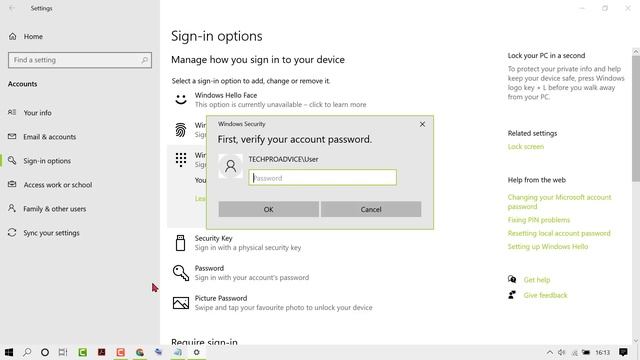Click the Find a setting search box
Viewport: 640px width, 360px height.
click(x=80, y=60)
